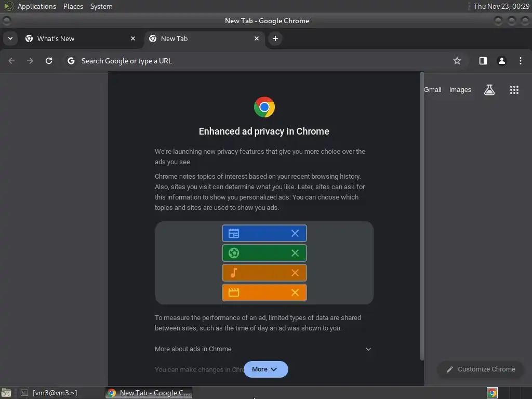Screen dimensions: 532x399
Task: Open the Applications menu
Action: tap(37, 6)
